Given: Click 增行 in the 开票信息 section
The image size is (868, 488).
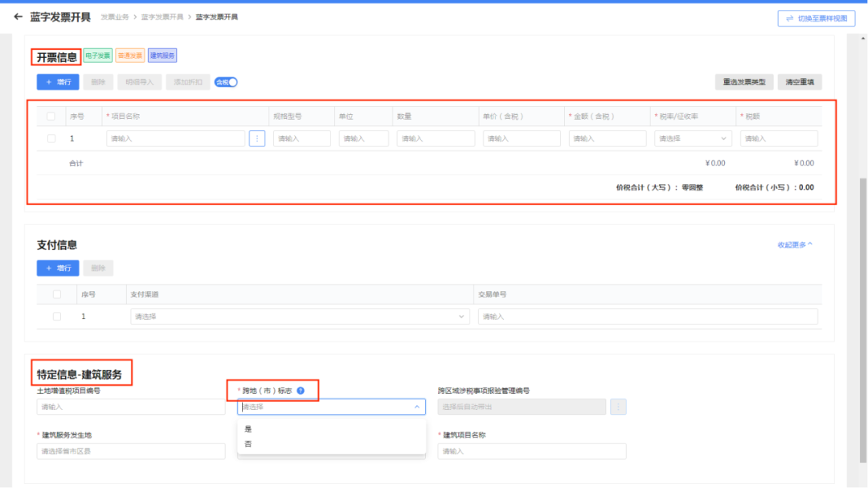Looking at the screenshot, I should (x=58, y=82).
